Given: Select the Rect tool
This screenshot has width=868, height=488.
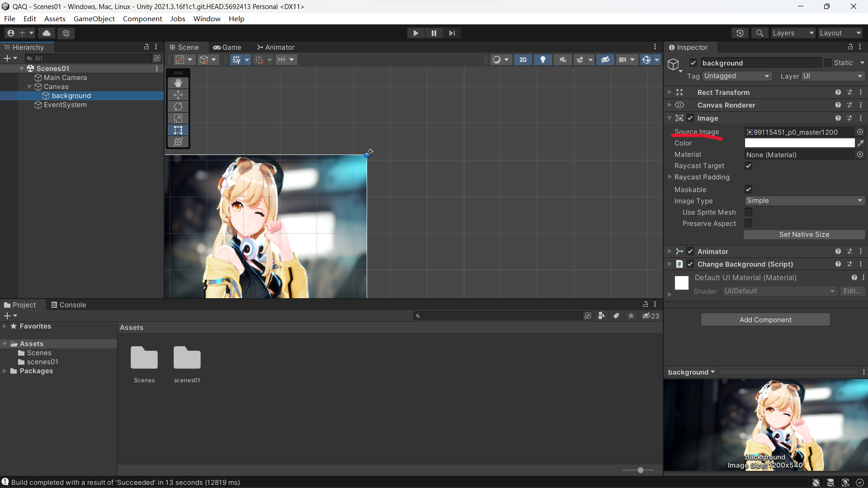Looking at the screenshot, I should tap(178, 130).
